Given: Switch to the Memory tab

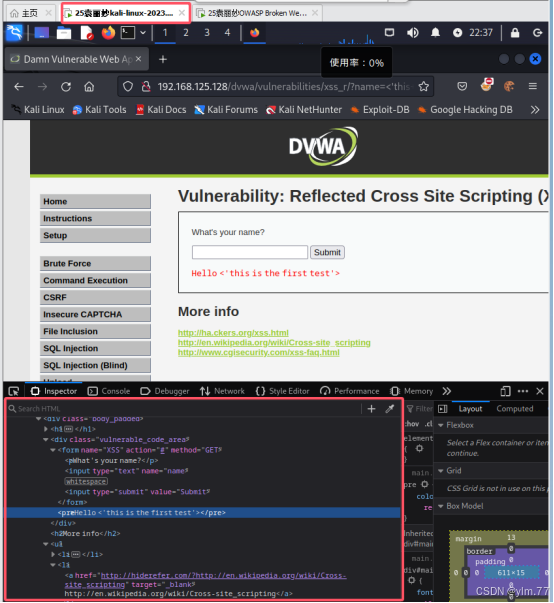Looking at the screenshot, I should pos(411,391).
